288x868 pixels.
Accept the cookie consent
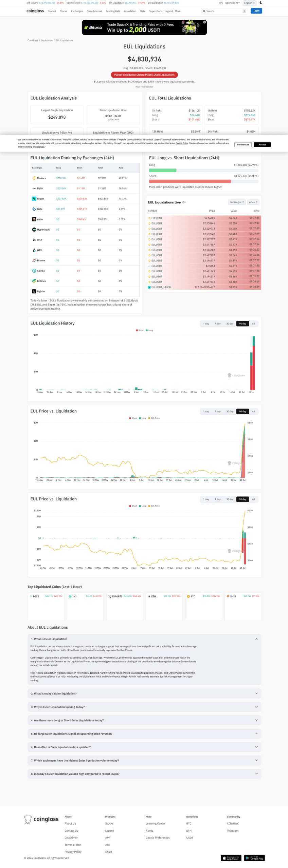pyautogui.click(x=262, y=144)
